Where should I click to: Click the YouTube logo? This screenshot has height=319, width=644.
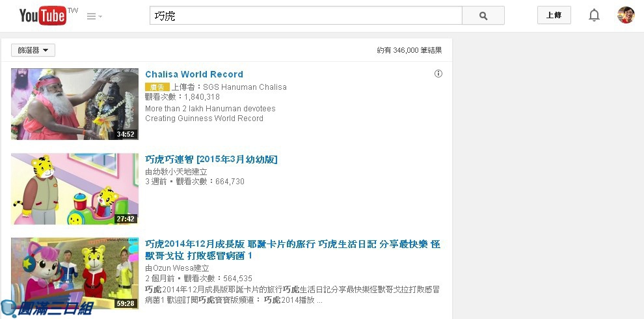click(43, 16)
